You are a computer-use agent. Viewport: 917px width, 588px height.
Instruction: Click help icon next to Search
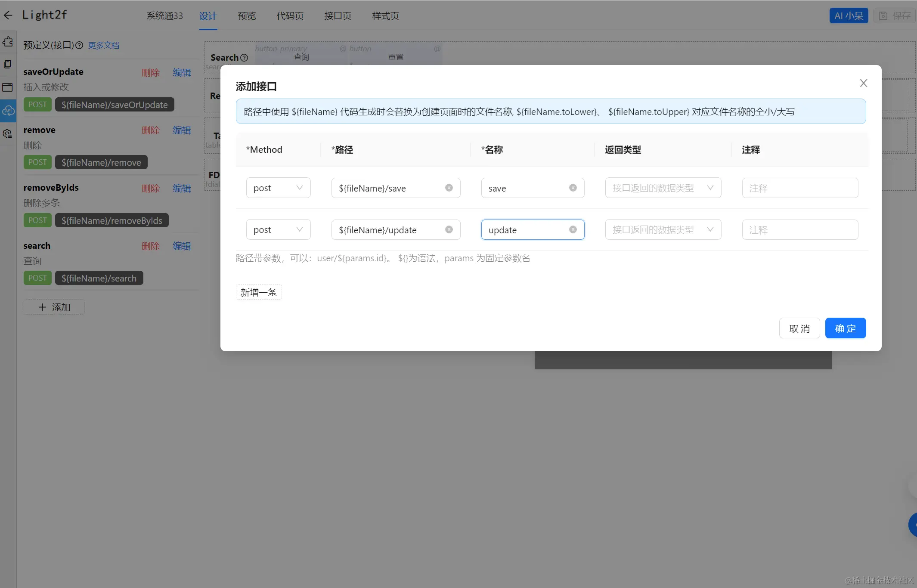point(244,58)
